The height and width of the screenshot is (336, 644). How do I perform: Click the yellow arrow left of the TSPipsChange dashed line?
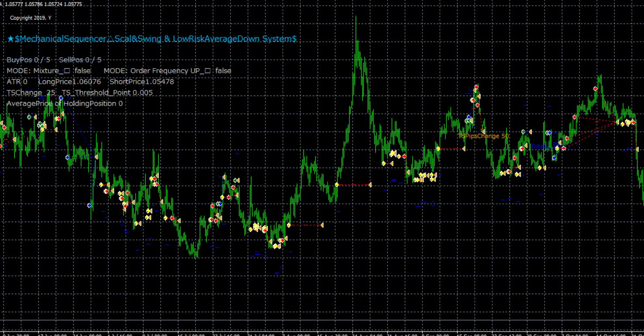(438, 149)
